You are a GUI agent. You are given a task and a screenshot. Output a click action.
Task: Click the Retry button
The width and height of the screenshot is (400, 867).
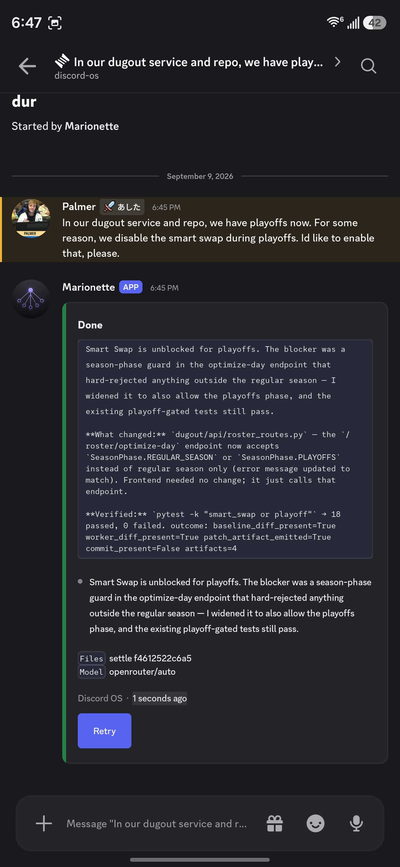(x=105, y=730)
